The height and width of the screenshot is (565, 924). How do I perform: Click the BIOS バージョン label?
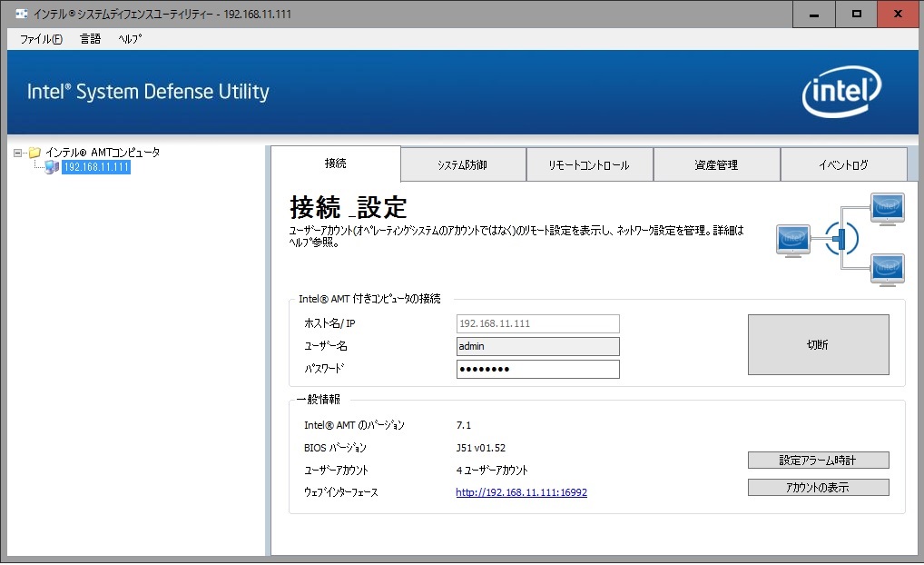pyautogui.click(x=335, y=448)
